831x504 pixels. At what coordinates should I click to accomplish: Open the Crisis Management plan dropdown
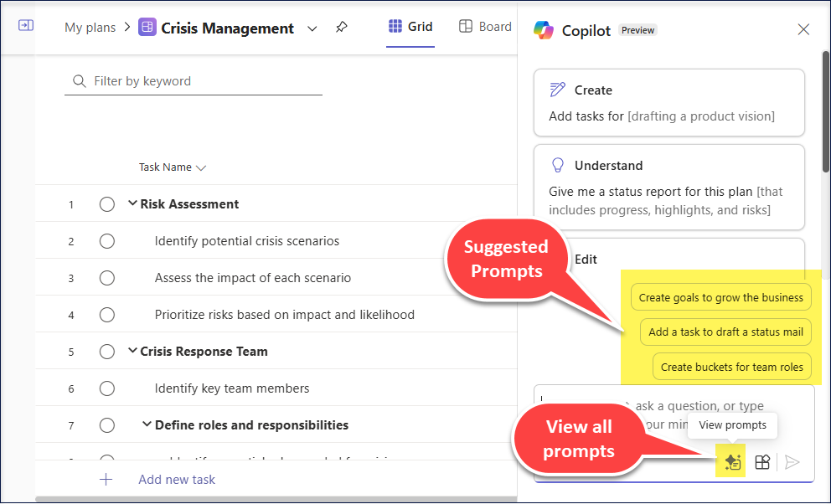(x=312, y=28)
